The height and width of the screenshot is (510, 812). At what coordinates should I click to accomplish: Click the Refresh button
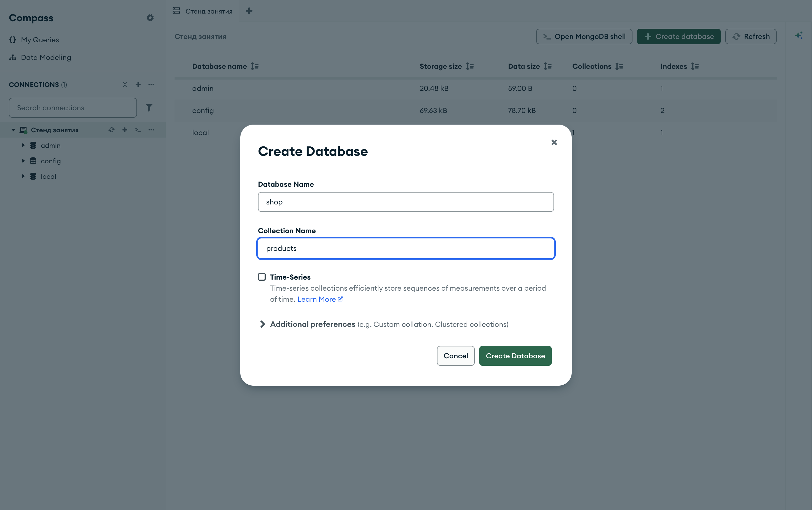[x=751, y=36]
